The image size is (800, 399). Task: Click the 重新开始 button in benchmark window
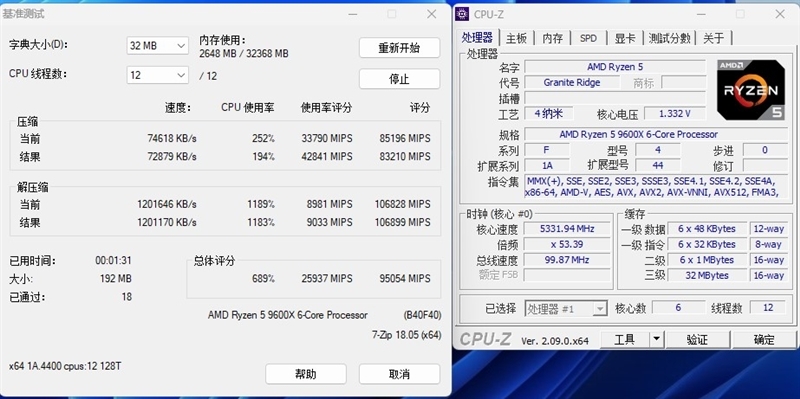click(x=399, y=48)
